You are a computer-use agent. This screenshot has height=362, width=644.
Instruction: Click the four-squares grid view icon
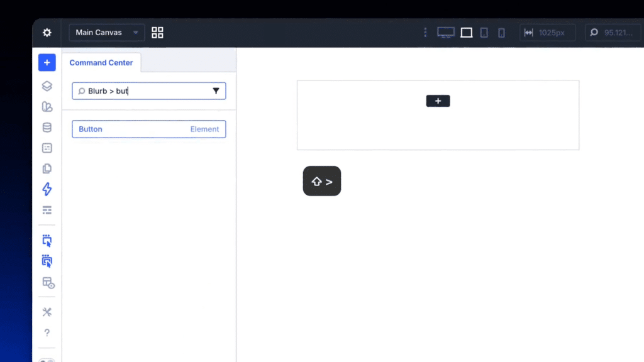coord(157,33)
